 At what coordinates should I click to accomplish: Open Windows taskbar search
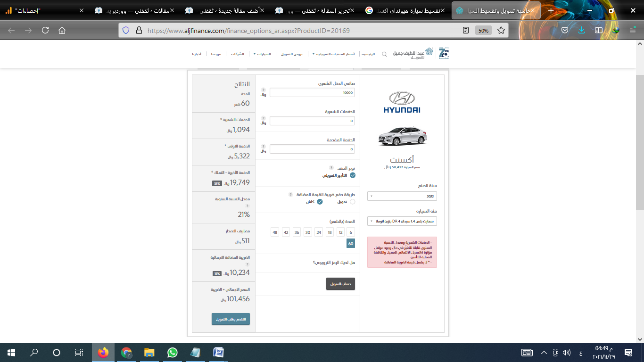click(x=34, y=352)
